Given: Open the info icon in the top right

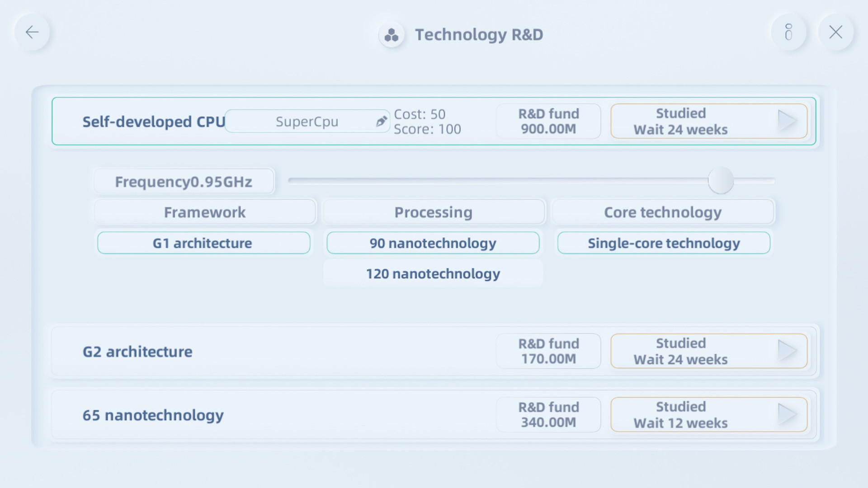Looking at the screenshot, I should click(788, 32).
